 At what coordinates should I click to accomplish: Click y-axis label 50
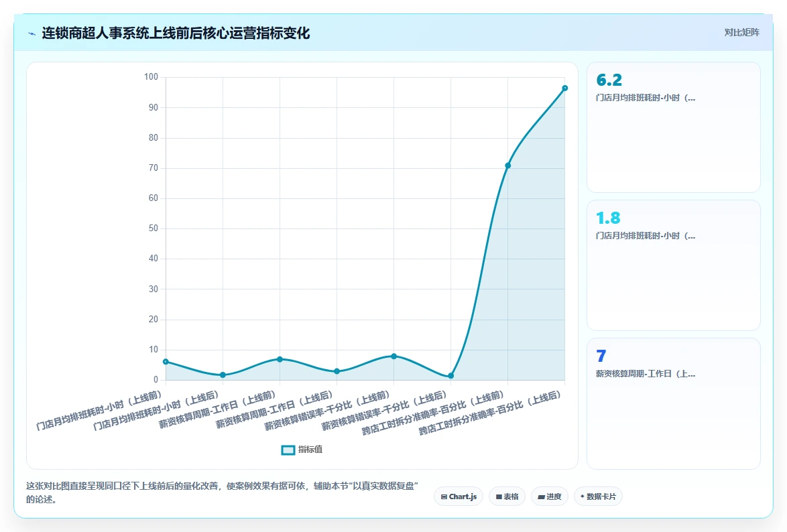153,228
